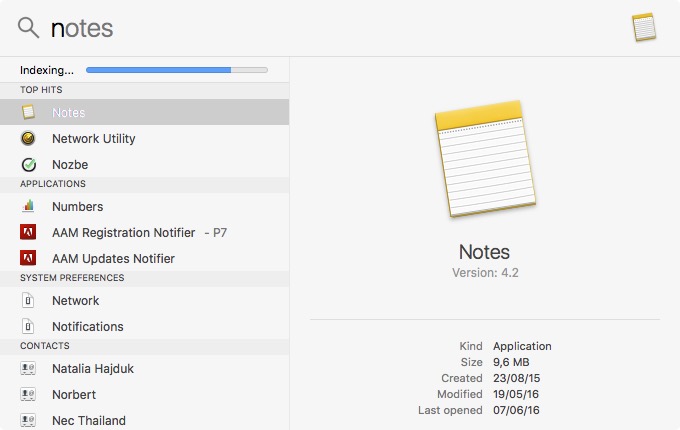Image resolution: width=680 pixels, height=430 pixels.
Task: Click the Indexing progress bar
Action: click(x=177, y=70)
